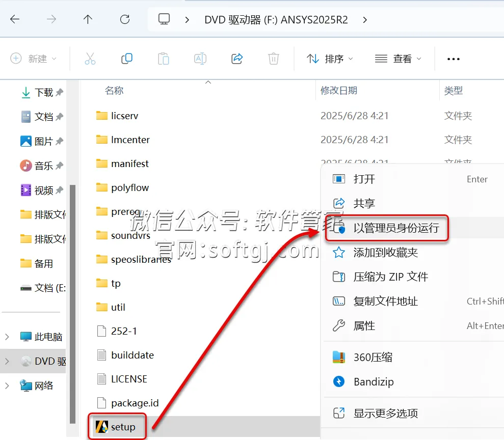
Task: Open 图片 in quick access
Action: 42,141
